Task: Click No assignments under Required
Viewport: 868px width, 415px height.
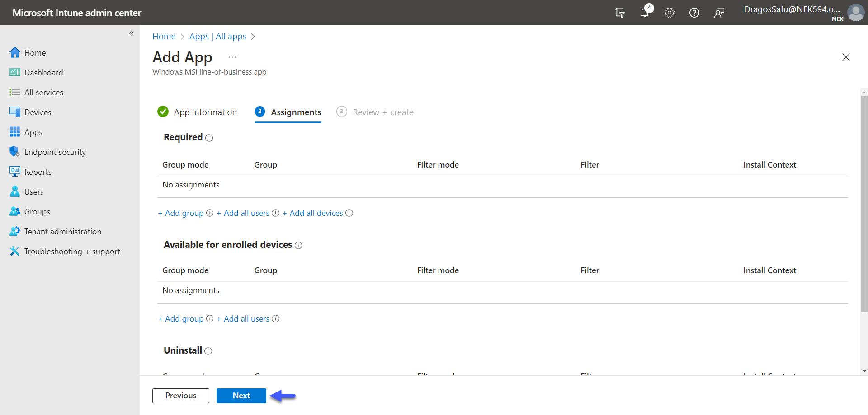Action: point(191,185)
